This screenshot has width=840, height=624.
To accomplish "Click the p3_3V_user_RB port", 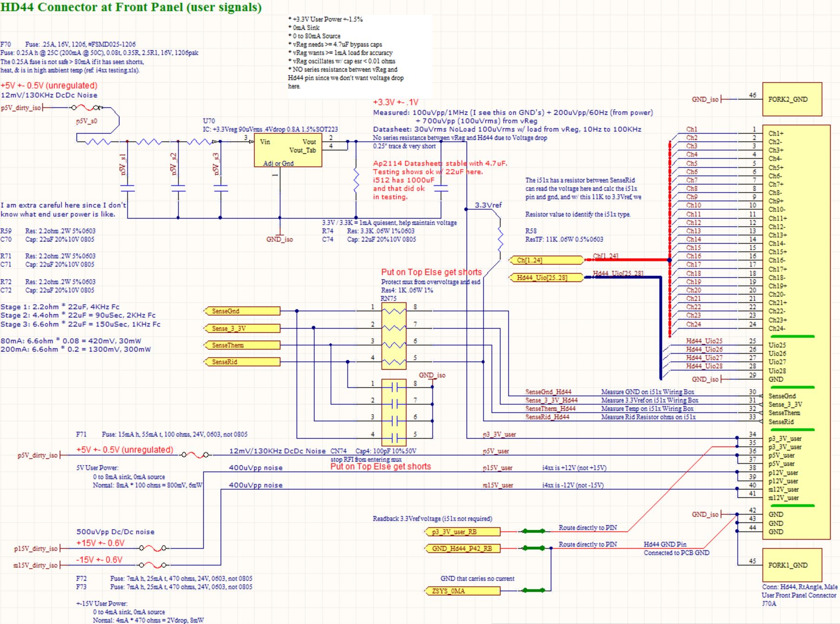I will pyautogui.click(x=462, y=532).
